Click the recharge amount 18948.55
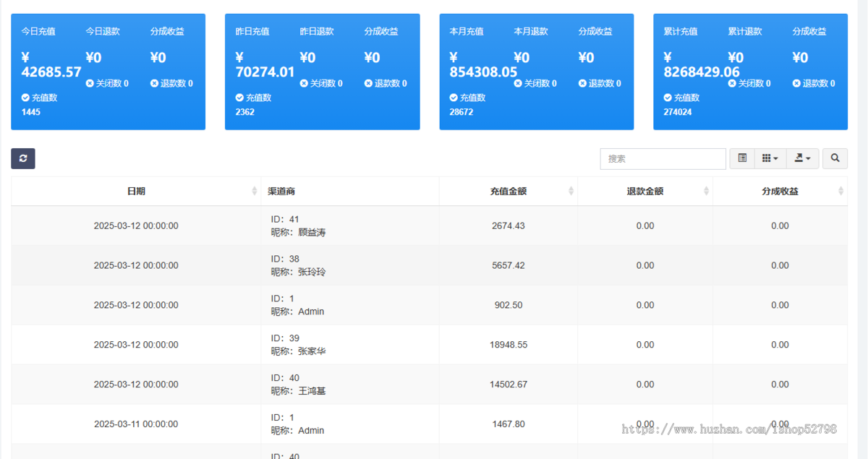The image size is (868, 459). [x=509, y=345]
